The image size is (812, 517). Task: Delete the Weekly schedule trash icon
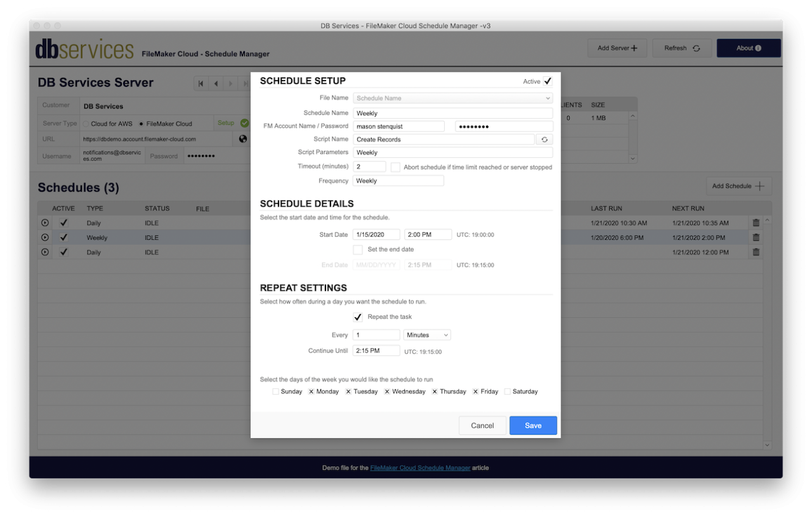756,237
